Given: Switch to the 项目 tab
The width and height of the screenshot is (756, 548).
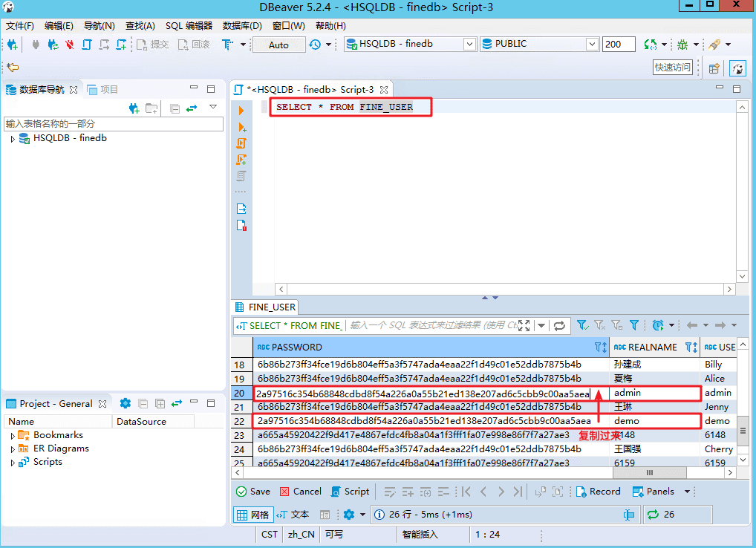Looking at the screenshot, I should [102, 90].
